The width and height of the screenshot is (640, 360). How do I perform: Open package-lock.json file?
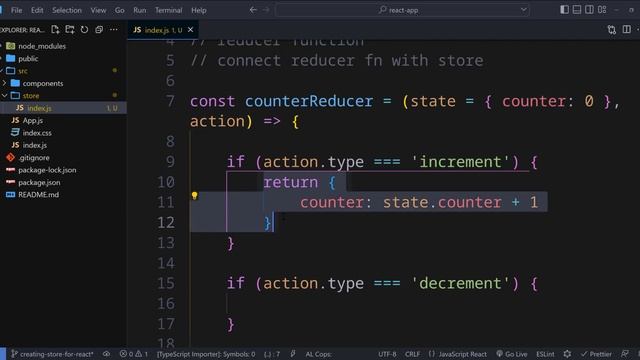coord(47,170)
